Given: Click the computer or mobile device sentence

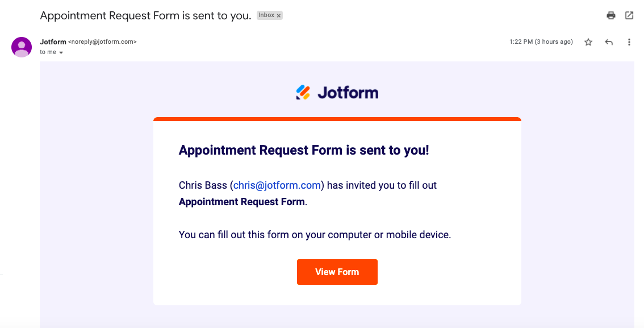Looking at the screenshot, I should tap(315, 235).
